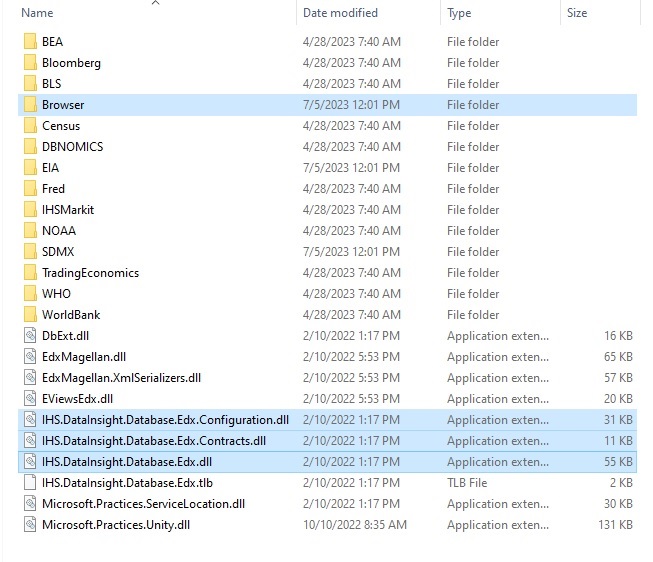Click the 65 KB size value
Viewport: 653px width, 562px height.
(x=618, y=357)
